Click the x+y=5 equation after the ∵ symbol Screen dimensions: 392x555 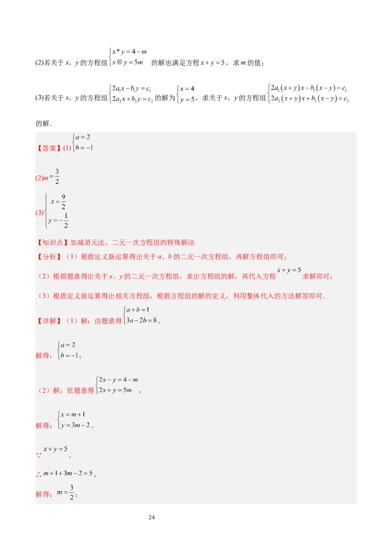point(55,449)
